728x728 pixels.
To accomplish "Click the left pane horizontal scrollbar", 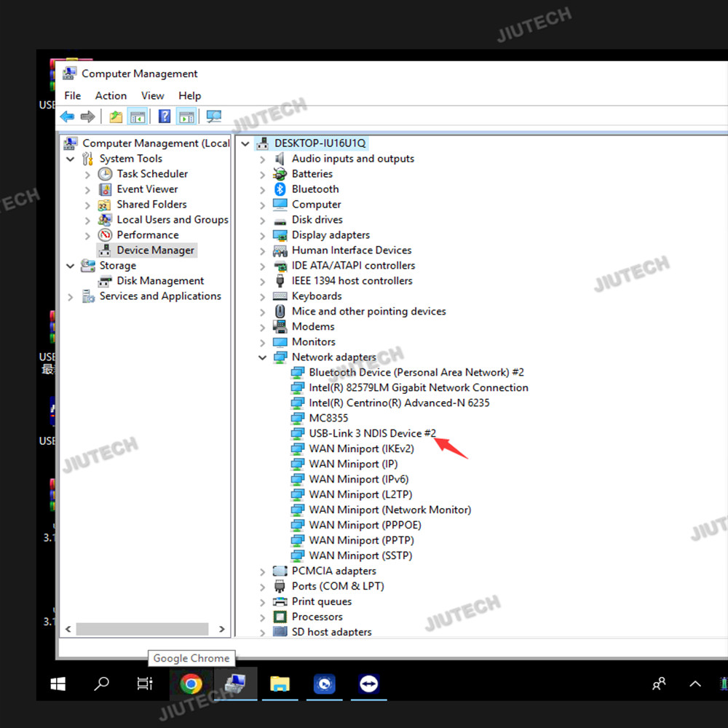I will click(142, 629).
